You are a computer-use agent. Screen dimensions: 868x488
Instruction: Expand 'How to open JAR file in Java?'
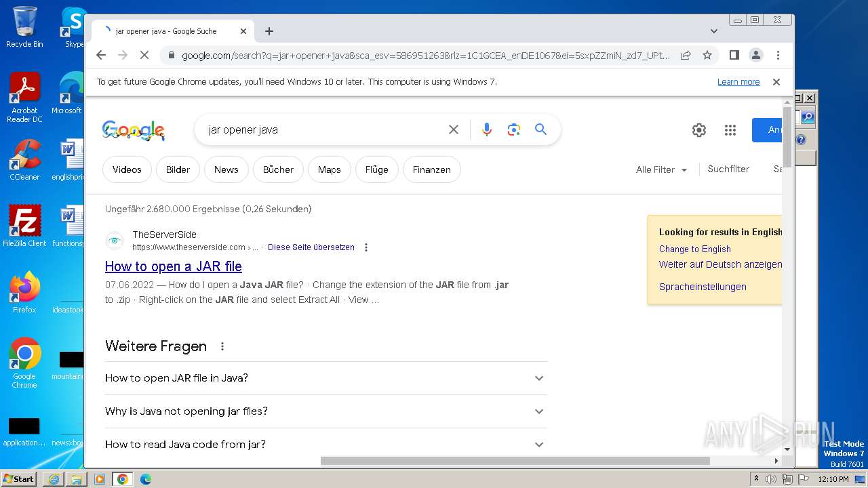(x=325, y=378)
